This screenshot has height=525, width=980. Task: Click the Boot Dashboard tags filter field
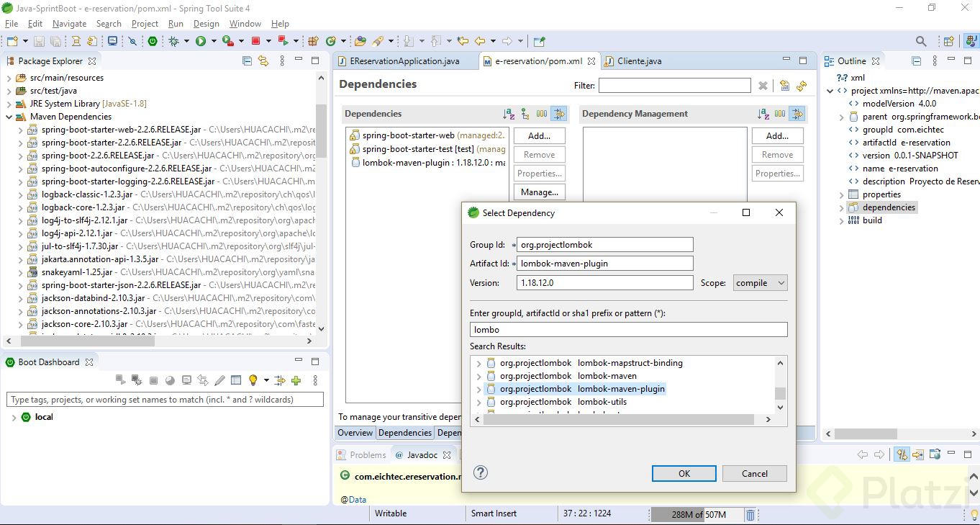pyautogui.click(x=165, y=399)
